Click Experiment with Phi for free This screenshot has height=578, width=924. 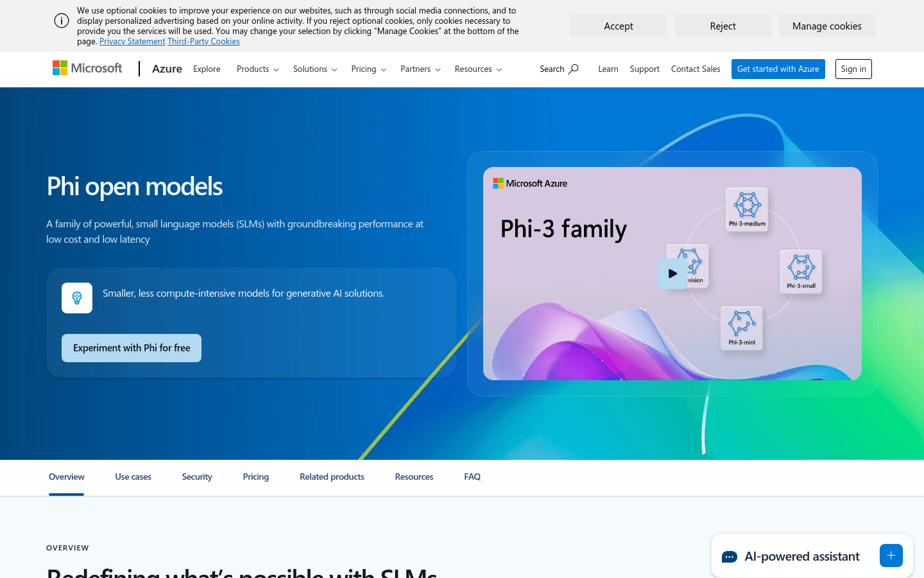132,348
